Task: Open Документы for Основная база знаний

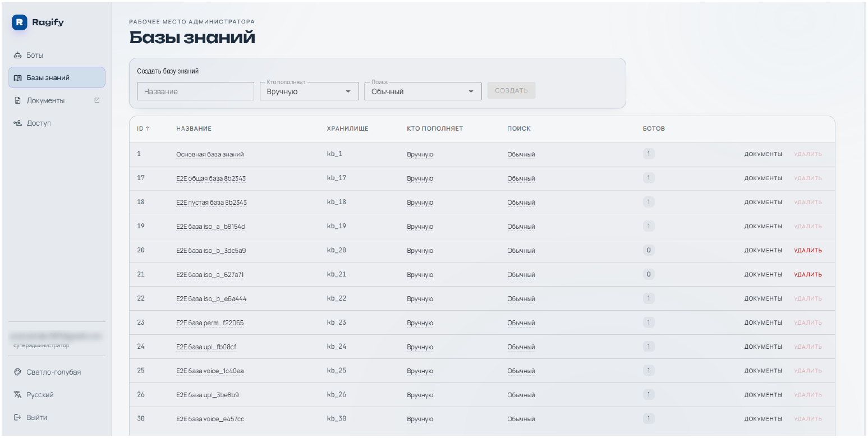Action: 763,154
